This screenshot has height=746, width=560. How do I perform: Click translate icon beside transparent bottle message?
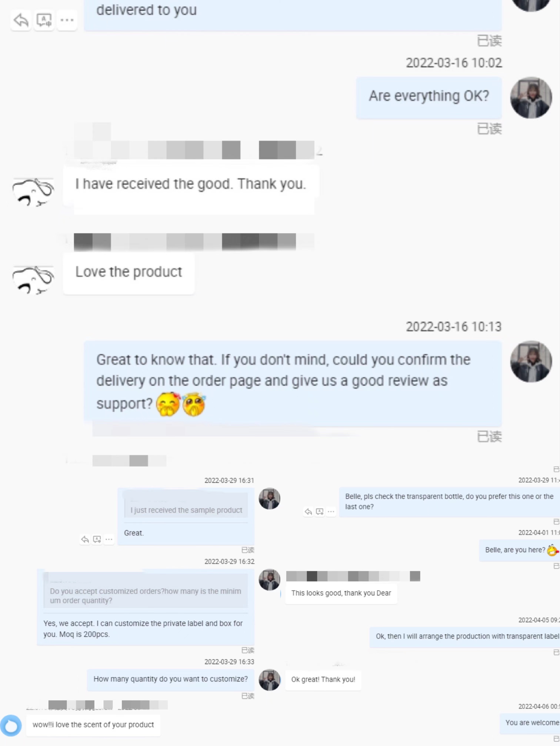click(320, 512)
